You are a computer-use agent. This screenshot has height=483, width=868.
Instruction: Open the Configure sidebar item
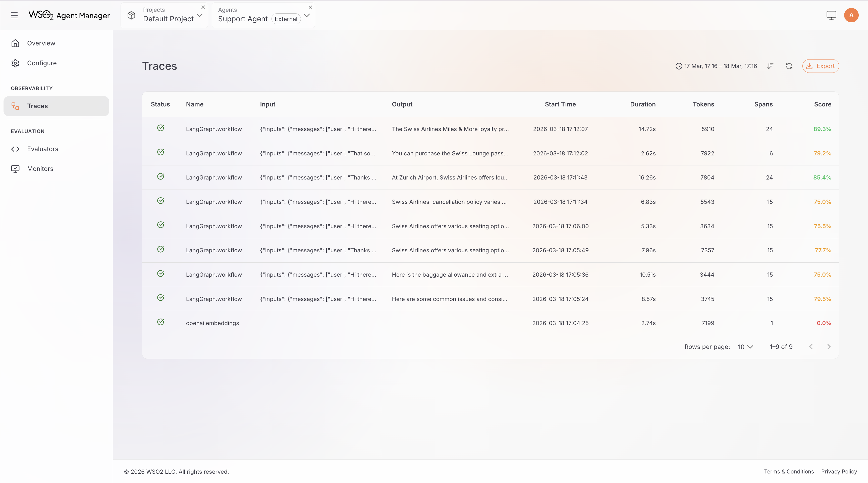[x=42, y=63]
